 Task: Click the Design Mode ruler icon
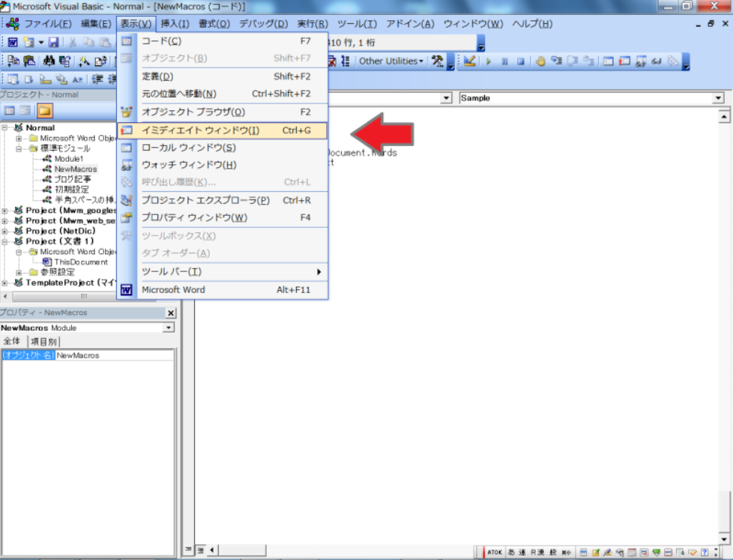[x=470, y=61]
